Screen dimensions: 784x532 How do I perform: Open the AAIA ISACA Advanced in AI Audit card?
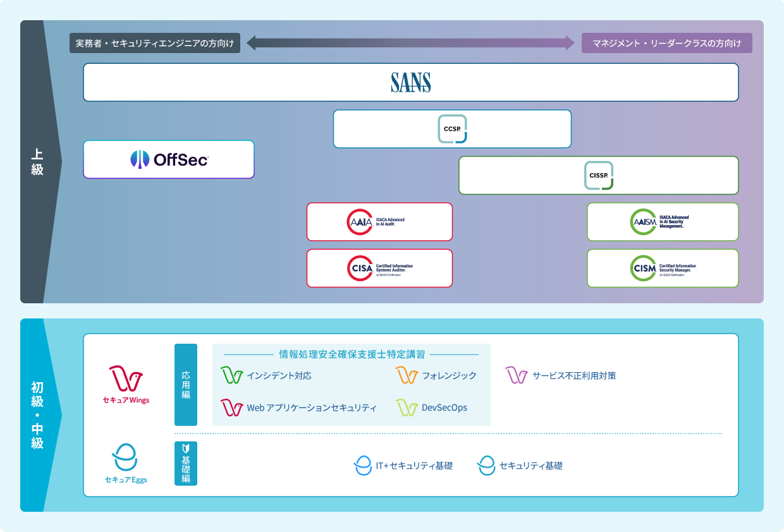pyautogui.click(x=379, y=222)
